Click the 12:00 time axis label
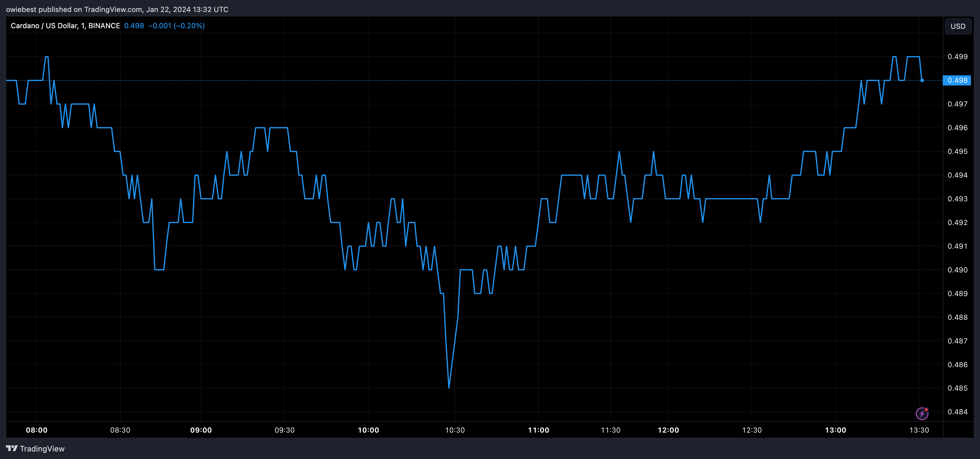The image size is (980, 459). 668,430
